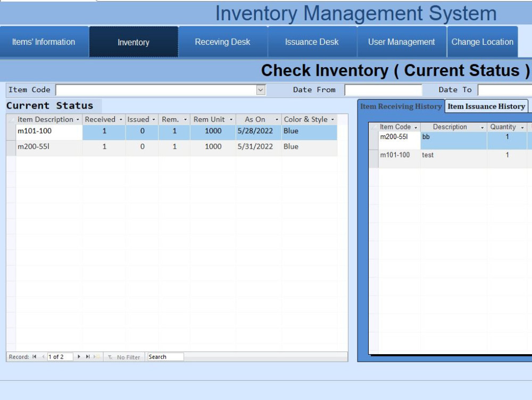The width and height of the screenshot is (532, 400).
Task: Create new blank record in navigator
Action: (97, 356)
